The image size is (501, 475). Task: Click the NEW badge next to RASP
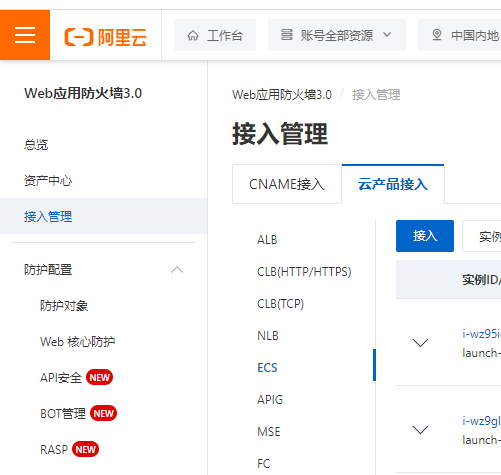click(85, 449)
